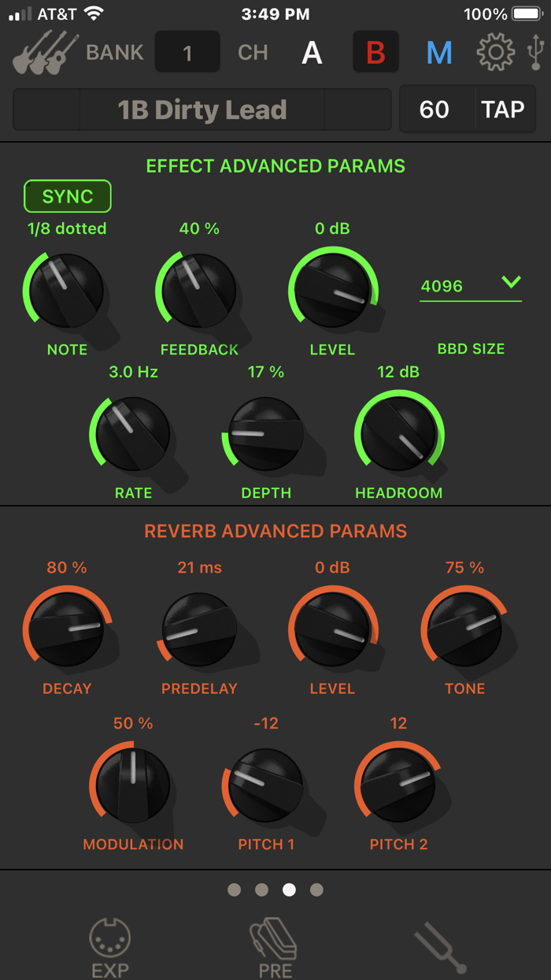Tap the TAP tempo button
The image size is (551, 980).
[503, 110]
